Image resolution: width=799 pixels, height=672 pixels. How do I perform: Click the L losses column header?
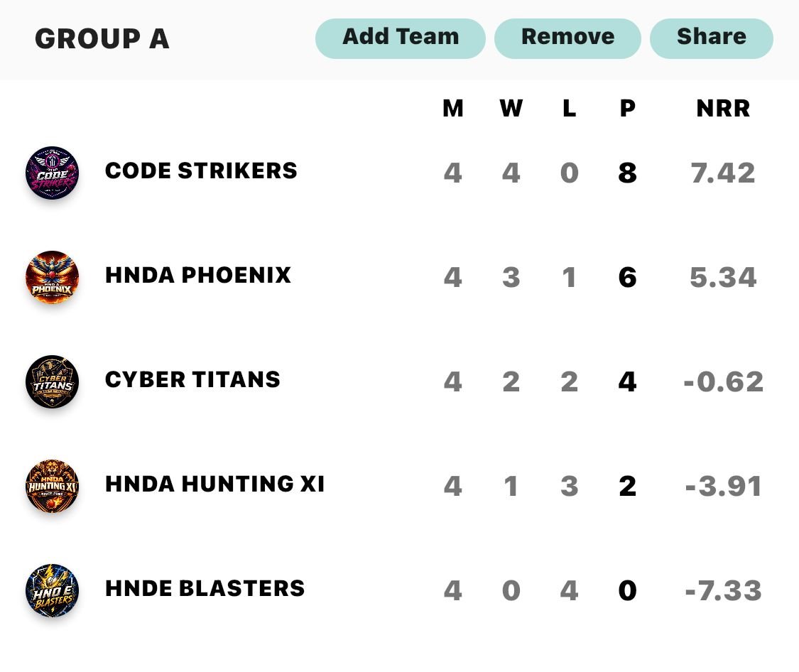coord(569,109)
